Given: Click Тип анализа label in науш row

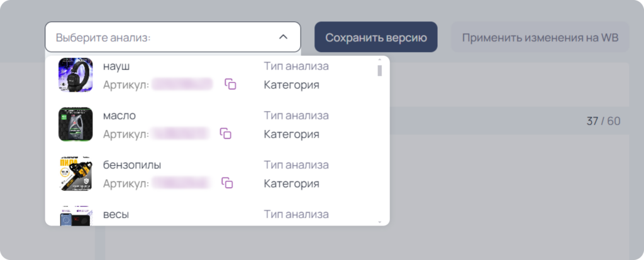Looking at the screenshot, I should point(296,66).
